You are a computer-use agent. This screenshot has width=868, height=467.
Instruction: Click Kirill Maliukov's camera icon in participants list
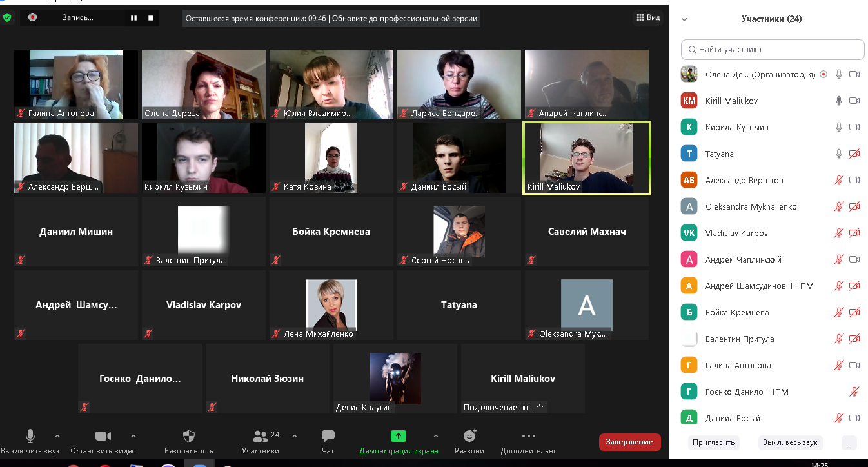coord(854,101)
